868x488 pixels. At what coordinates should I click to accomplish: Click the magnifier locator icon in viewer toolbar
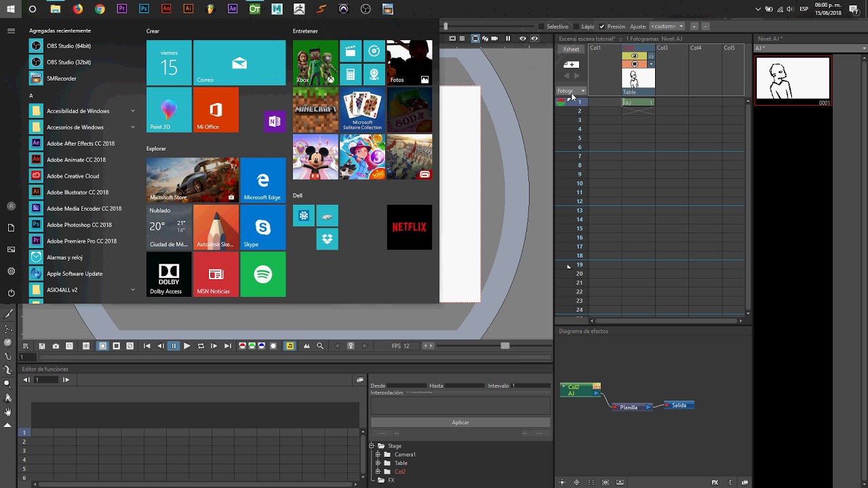320,346
